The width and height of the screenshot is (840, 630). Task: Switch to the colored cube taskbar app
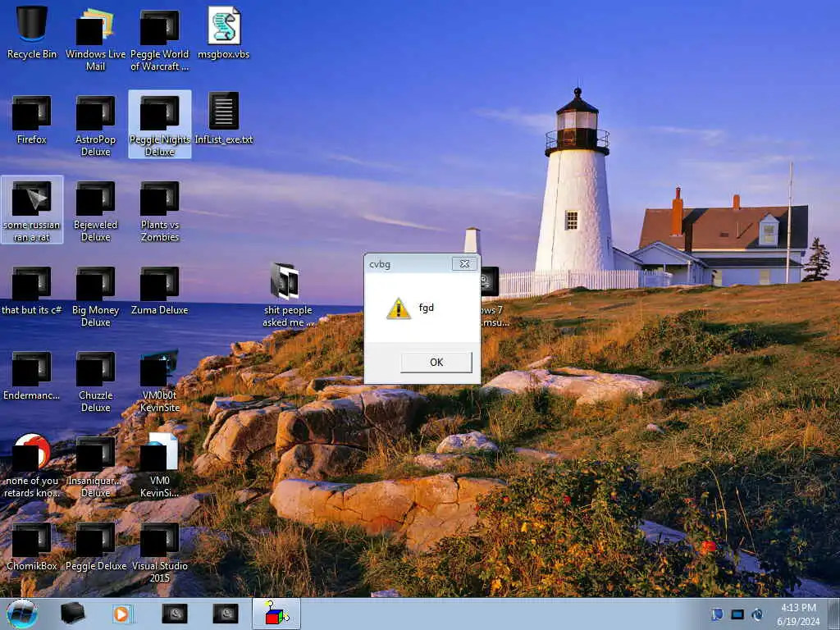(x=276, y=614)
